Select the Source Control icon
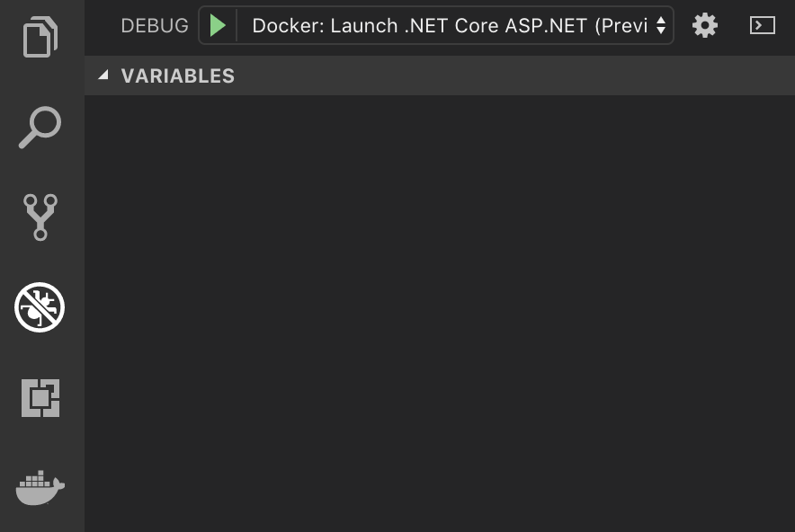Screen dimensions: 795x532 (41, 217)
